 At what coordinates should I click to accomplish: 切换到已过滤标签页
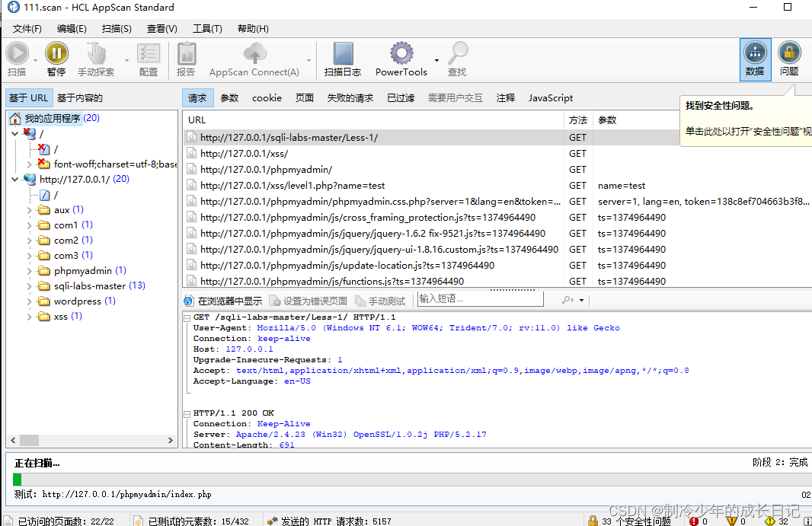(x=402, y=97)
